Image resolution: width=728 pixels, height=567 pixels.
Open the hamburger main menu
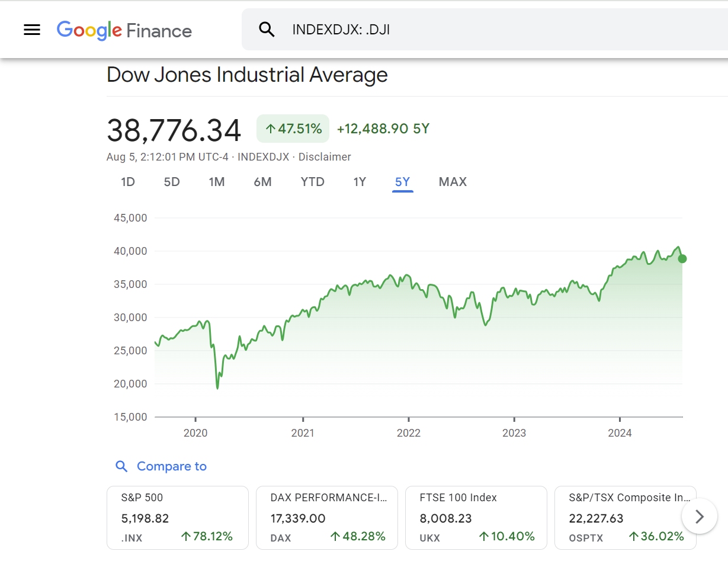(x=32, y=30)
